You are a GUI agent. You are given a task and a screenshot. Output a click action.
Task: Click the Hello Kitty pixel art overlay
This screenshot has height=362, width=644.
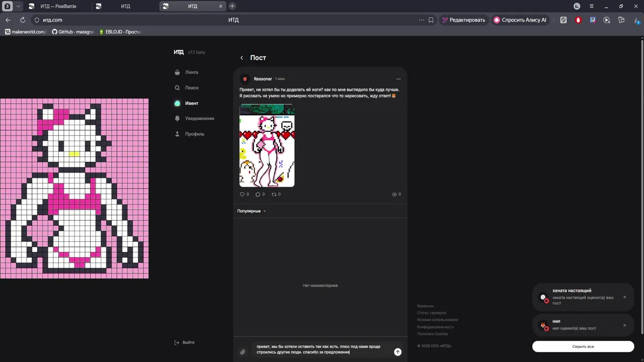point(74,189)
